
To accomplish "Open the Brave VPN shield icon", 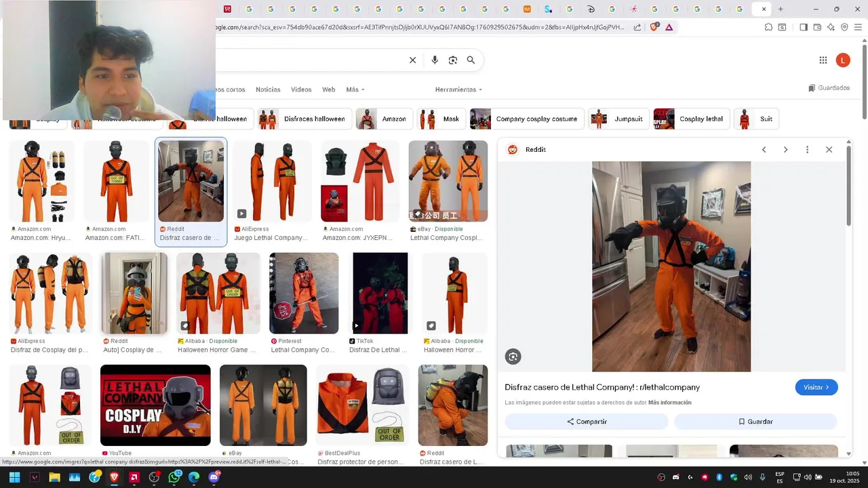I will click(844, 27).
